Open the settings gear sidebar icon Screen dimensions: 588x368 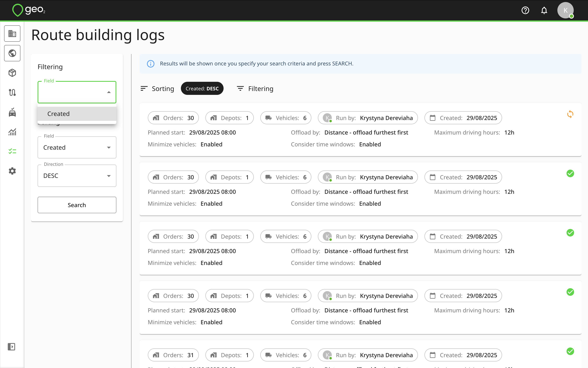pos(12,171)
